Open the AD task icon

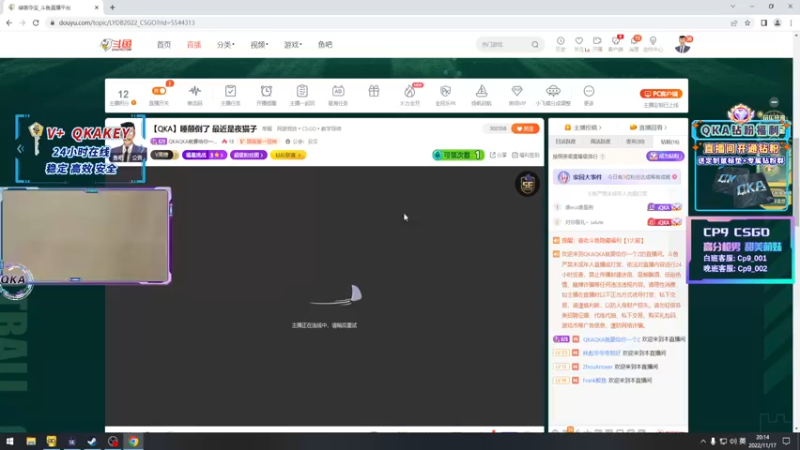[338, 91]
